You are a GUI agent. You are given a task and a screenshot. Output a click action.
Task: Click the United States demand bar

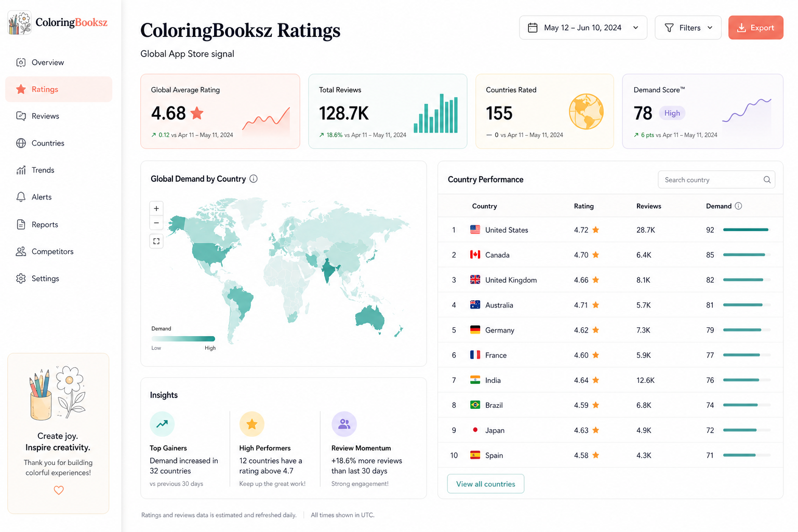747,230
